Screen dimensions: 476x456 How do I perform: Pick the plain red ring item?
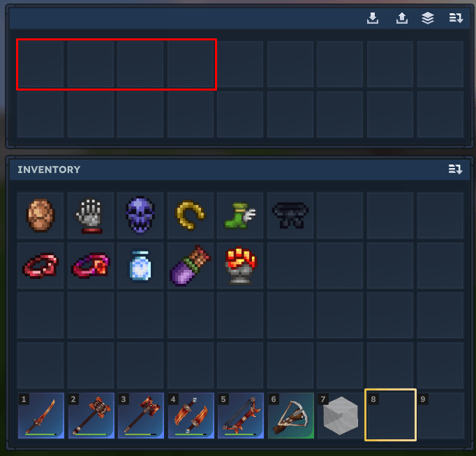[x=40, y=265]
